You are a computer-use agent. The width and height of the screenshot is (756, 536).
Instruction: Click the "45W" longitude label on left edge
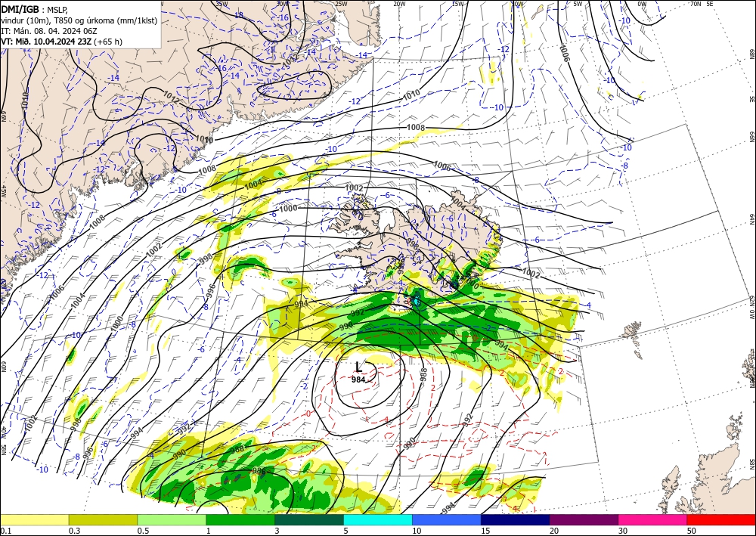[4, 192]
